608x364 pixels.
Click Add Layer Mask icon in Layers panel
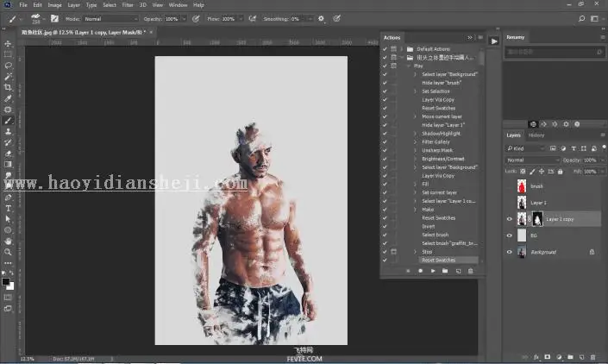click(548, 356)
